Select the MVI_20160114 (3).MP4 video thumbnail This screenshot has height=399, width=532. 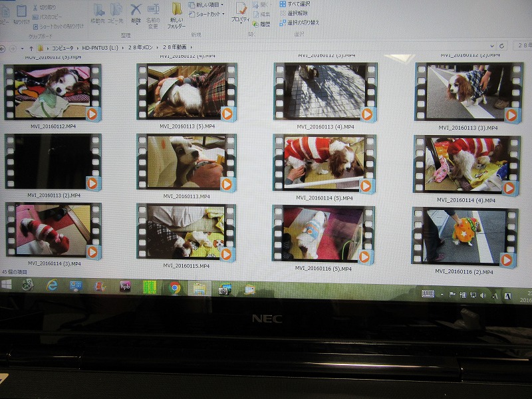[x=54, y=231]
